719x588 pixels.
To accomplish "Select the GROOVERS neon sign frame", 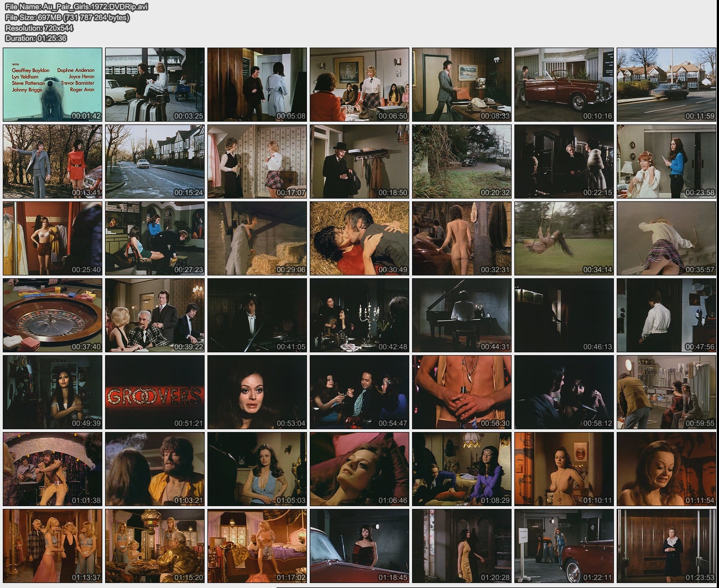I will [155, 392].
